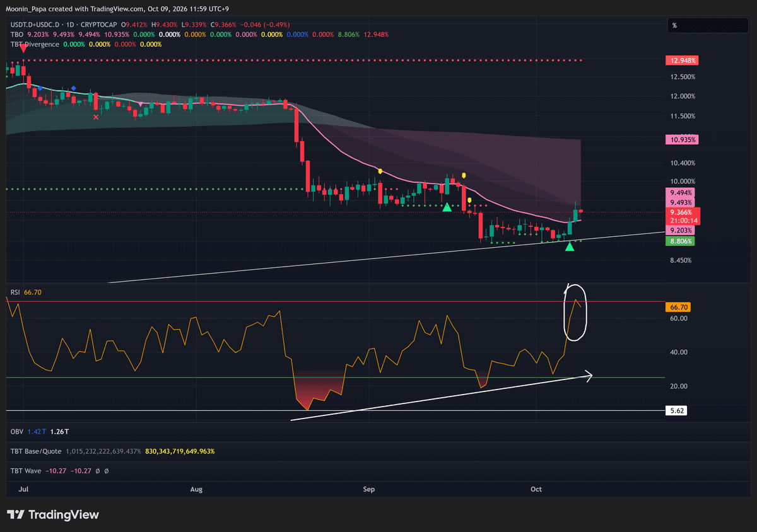This screenshot has width=757, height=532.
Task: Select the RSI pane legend name
Action: [x=16, y=292]
